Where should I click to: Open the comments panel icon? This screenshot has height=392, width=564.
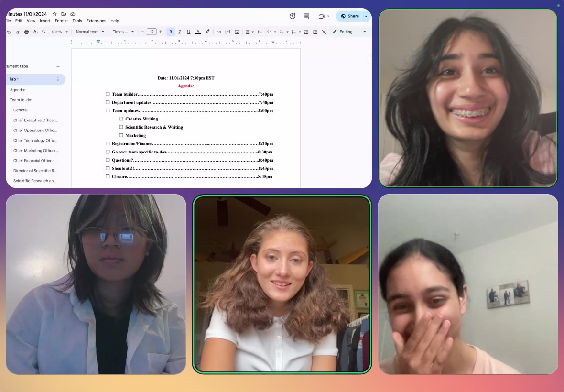[306, 16]
